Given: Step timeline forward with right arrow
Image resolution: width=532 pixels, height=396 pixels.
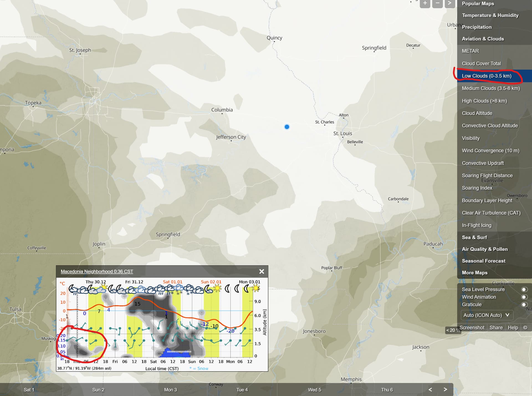Looking at the screenshot, I should 445,390.
